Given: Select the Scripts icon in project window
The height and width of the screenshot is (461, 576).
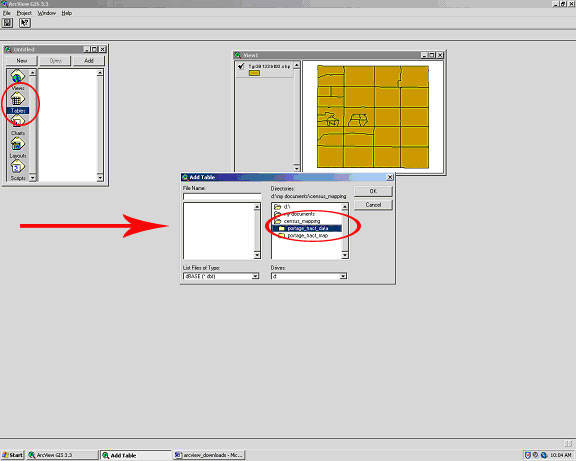Looking at the screenshot, I should tap(18, 167).
